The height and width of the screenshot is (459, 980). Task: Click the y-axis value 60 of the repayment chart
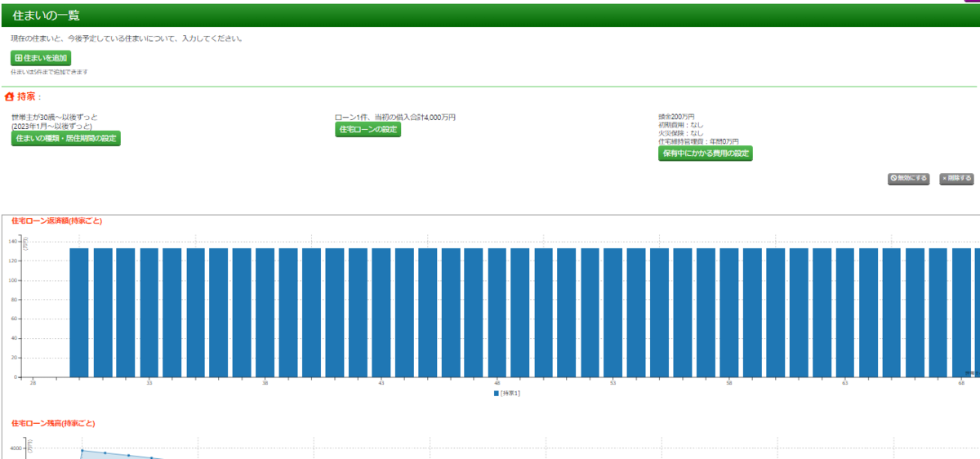tap(15, 319)
